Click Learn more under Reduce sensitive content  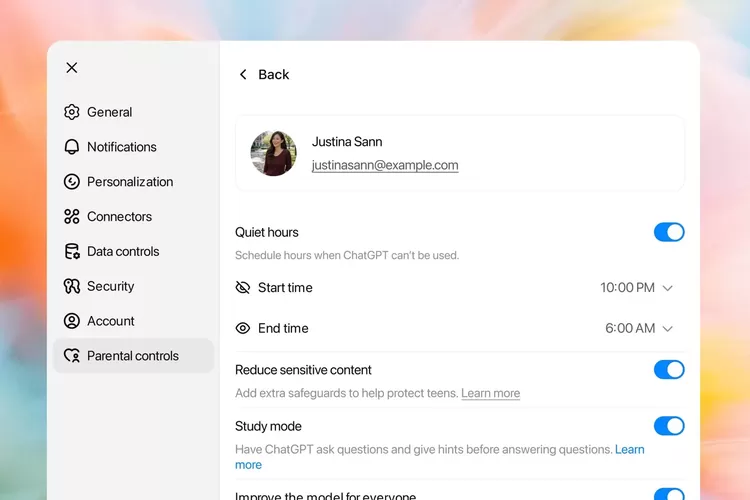tap(490, 393)
